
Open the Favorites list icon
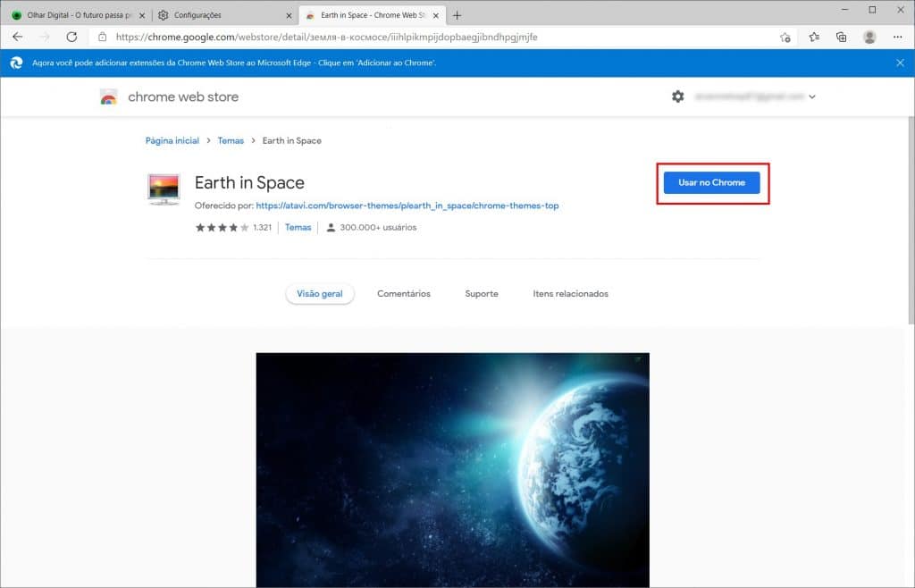[814, 37]
